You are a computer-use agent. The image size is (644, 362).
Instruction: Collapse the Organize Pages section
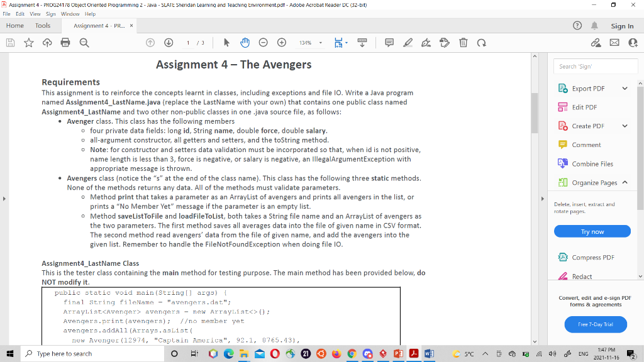click(x=625, y=182)
